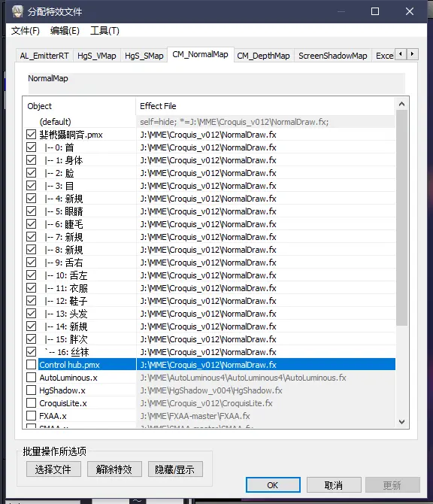433x504 pixels.
Task: Select the '9: 舌右' subset row
Action: [x=209, y=263]
